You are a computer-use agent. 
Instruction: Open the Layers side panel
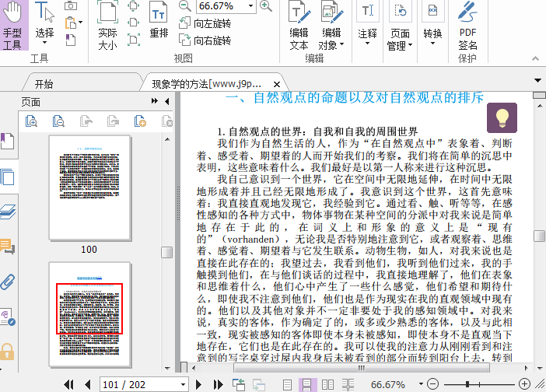pos(8,212)
